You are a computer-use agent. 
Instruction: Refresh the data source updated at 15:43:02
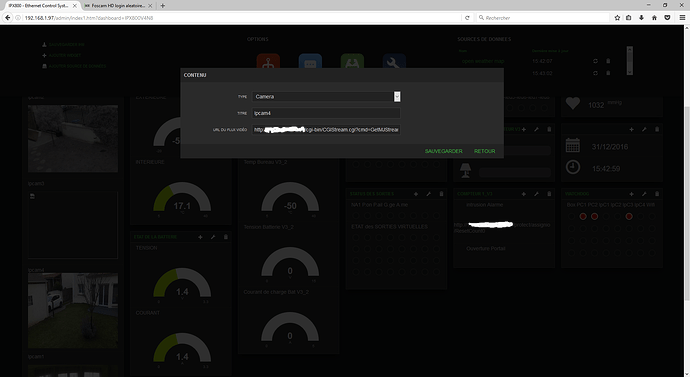click(x=595, y=73)
